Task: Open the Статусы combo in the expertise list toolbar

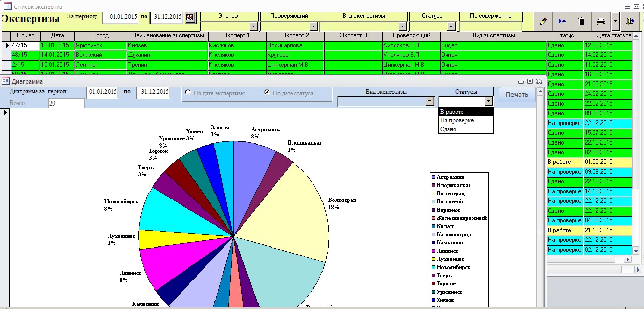Action: pyautogui.click(x=451, y=26)
